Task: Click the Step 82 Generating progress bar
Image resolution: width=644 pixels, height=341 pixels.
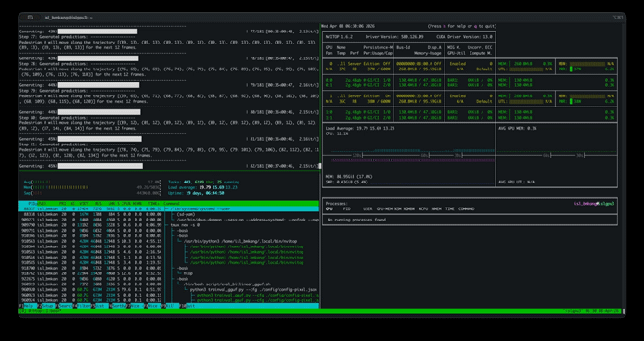Action: pyautogui.click(x=100, y=166)
